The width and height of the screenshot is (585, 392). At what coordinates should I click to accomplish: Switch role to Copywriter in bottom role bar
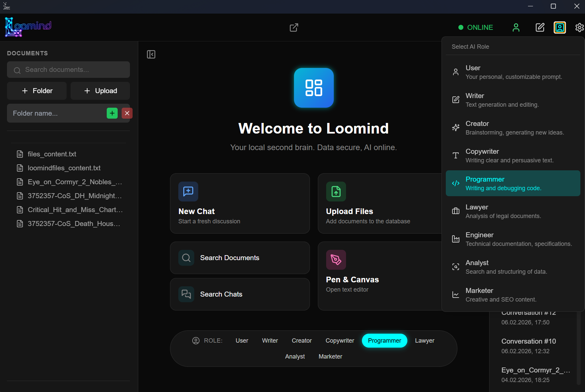pos(340,341)
